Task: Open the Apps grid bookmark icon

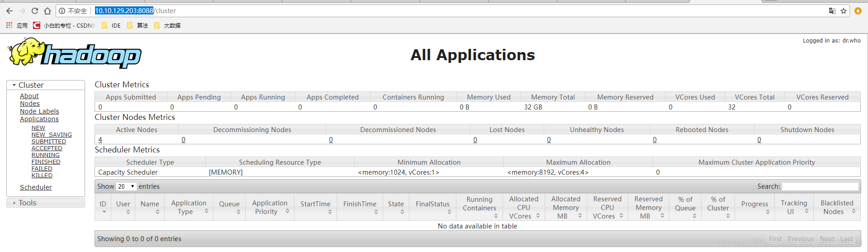Action: click(x=9, y=25)
